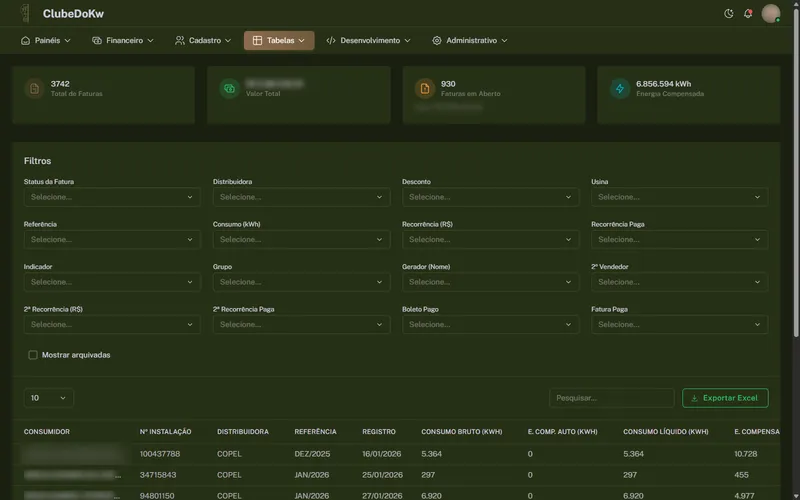The image size is (800, 500).
Task: Sort by Registro column header
Action: (x=379, y=432)
